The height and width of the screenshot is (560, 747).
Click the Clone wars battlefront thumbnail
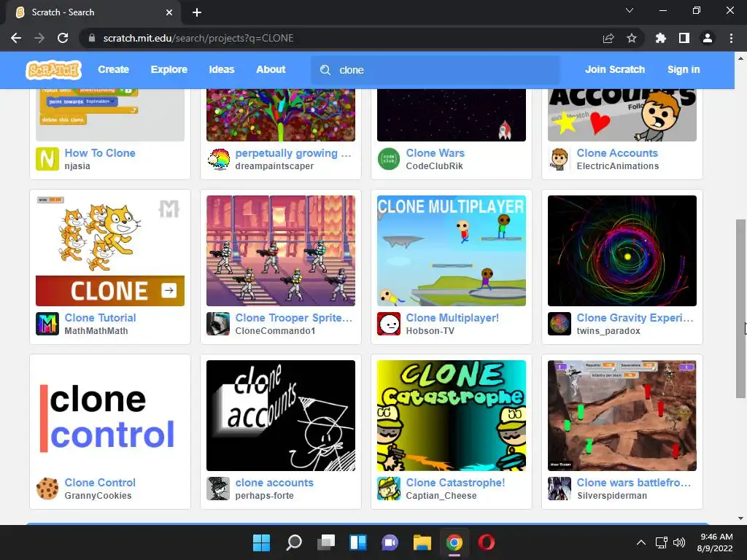point(622,416)
